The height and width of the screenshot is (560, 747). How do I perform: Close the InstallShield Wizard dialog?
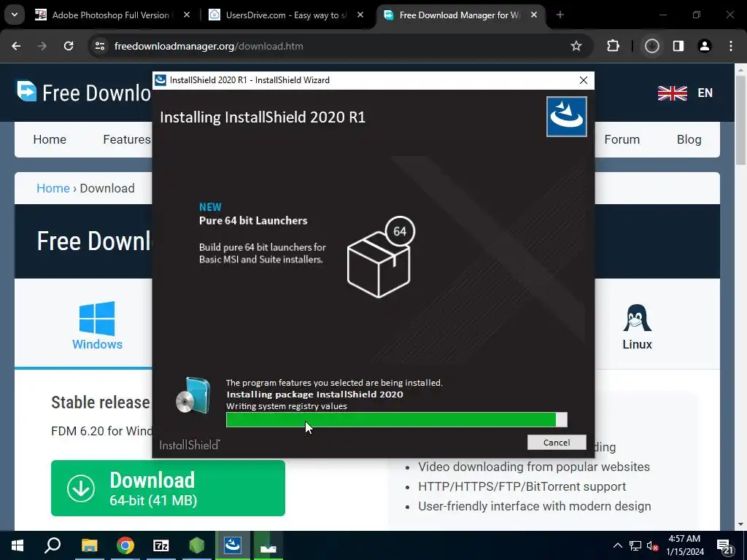(x=583, y=80)
